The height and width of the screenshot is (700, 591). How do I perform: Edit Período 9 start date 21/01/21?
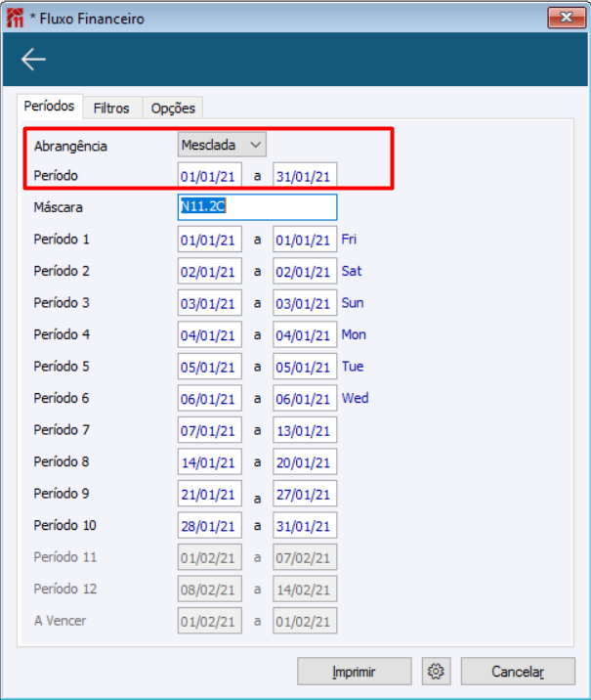coord(210,494)
